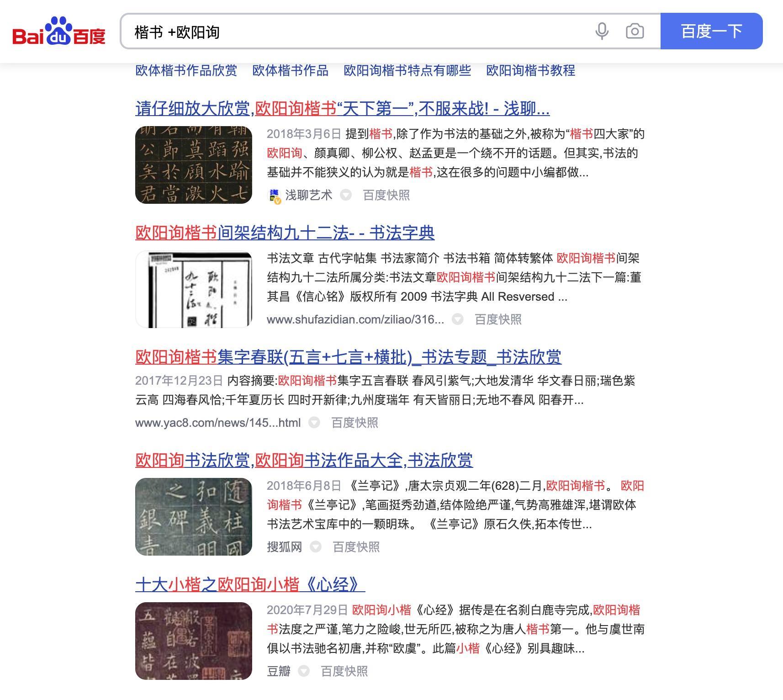The width and height of the screenshot is (783, 700).
Task: Expand dropdown arrow after yac8.com URL
Action: (x=314, y=423)
